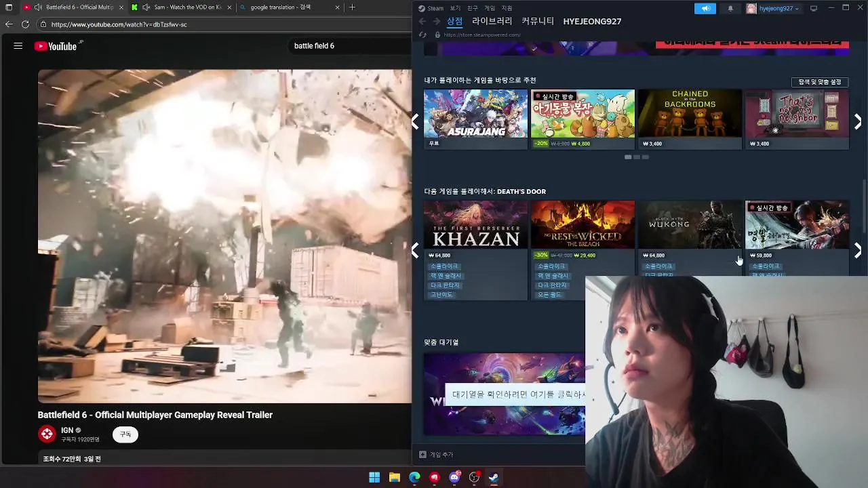
Task: Open the Steam logo menu
Action: tap(431, 8)
